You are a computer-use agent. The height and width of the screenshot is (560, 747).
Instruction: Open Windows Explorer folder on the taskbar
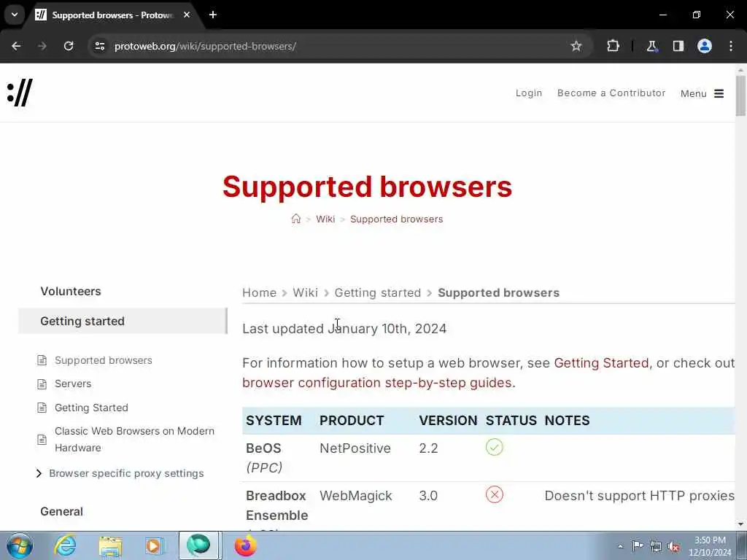111,545
